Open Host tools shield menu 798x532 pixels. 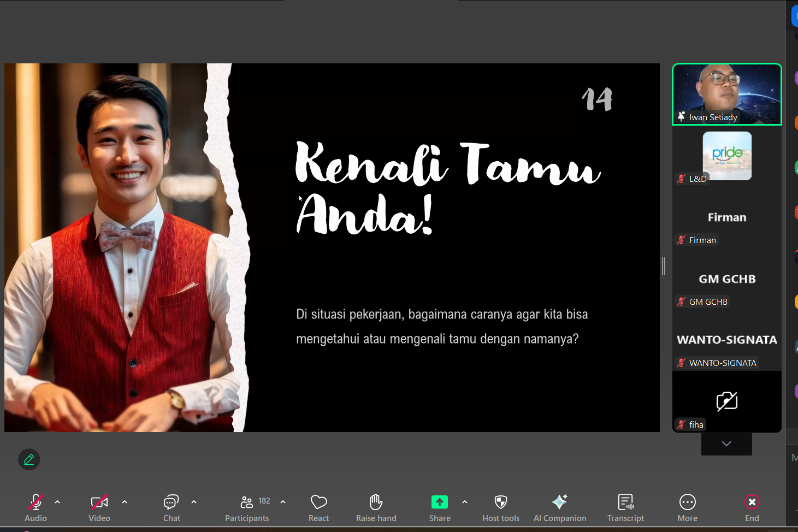coord(501,508)
